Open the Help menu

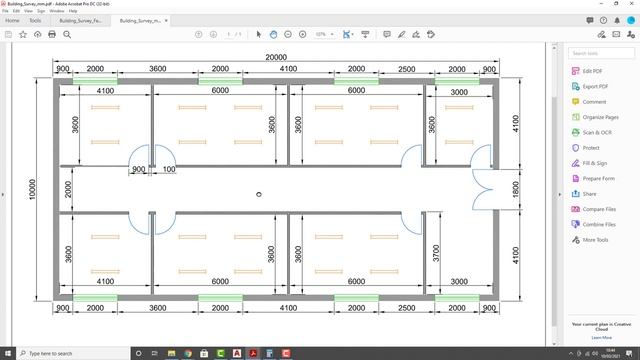[x=73, y=11]
